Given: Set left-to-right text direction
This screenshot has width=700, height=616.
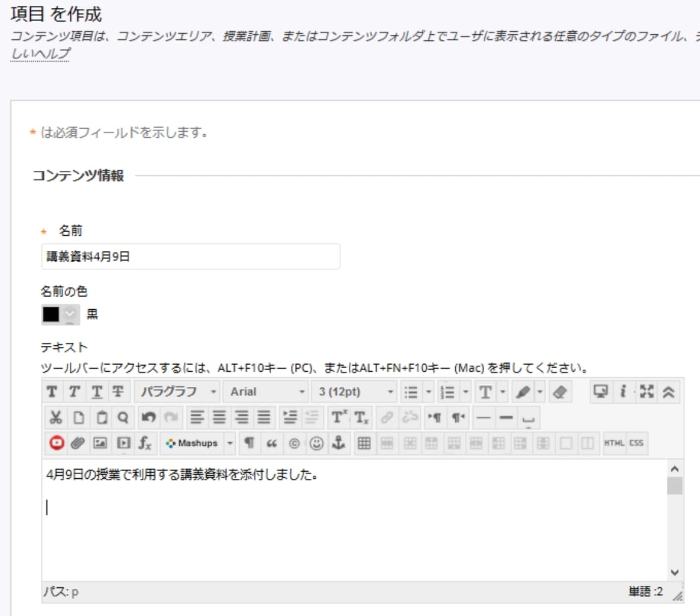Looking at the screenshot, I should point(434,417).
